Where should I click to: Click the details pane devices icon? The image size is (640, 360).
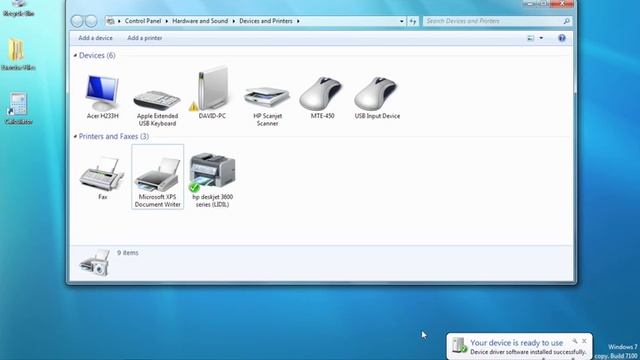(x=95, y=262)
